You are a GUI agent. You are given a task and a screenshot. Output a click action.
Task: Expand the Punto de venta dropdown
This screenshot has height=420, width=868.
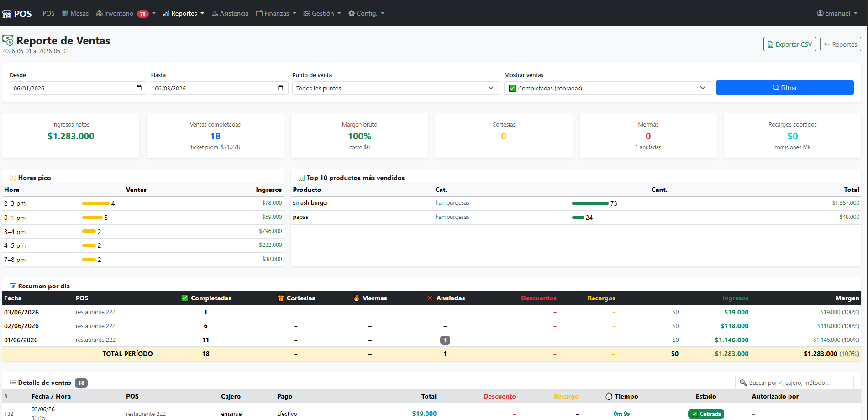[396, 88]
